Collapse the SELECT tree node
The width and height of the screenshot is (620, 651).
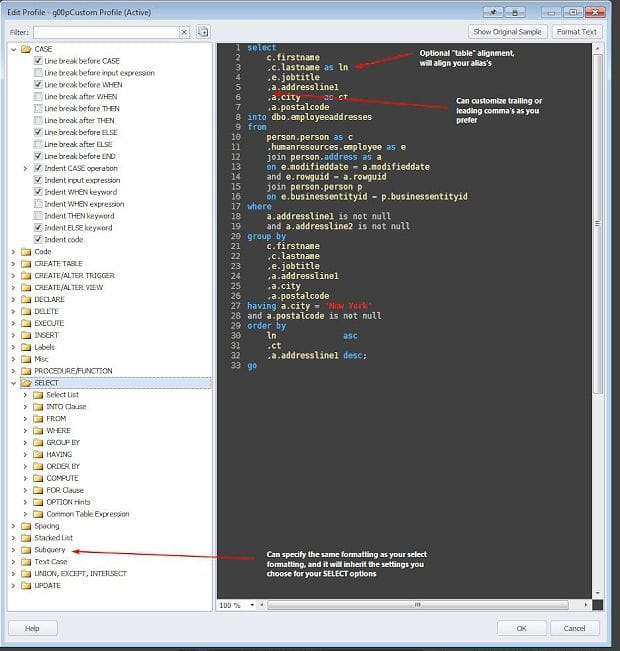[x=13, y=383]
